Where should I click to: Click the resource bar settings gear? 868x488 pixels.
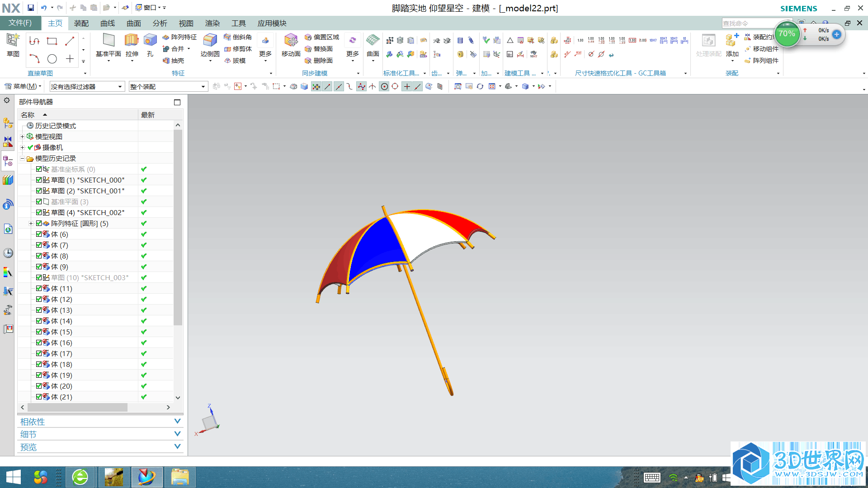click(7, 100)
